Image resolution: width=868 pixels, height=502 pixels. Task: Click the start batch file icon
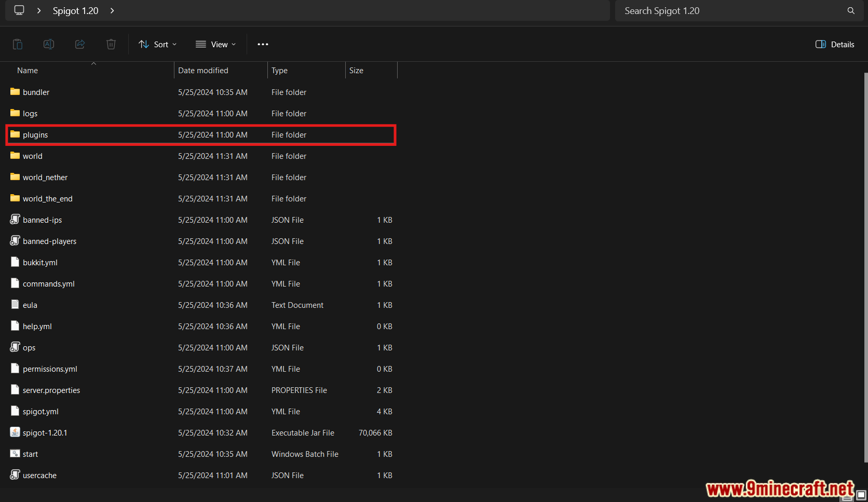[15, 454]
